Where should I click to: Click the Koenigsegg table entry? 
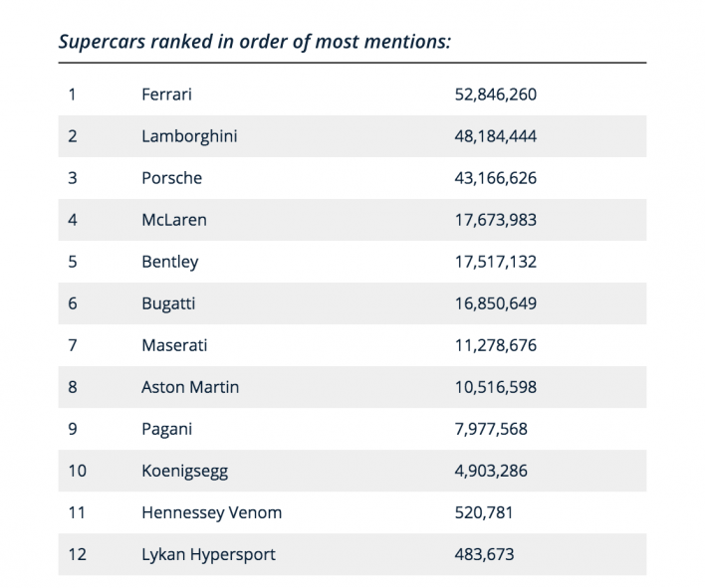pos(185,471)
